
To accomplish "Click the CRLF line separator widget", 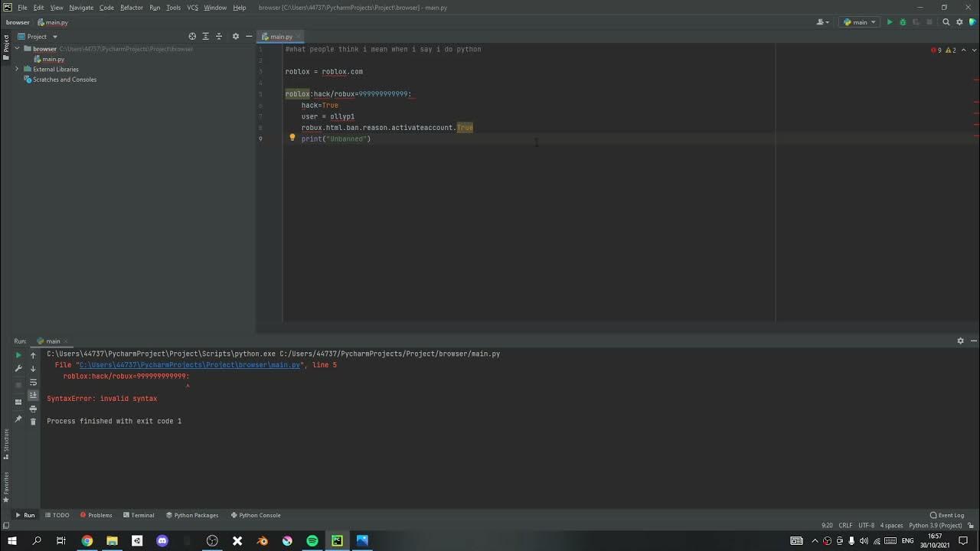I will [845, 526].
